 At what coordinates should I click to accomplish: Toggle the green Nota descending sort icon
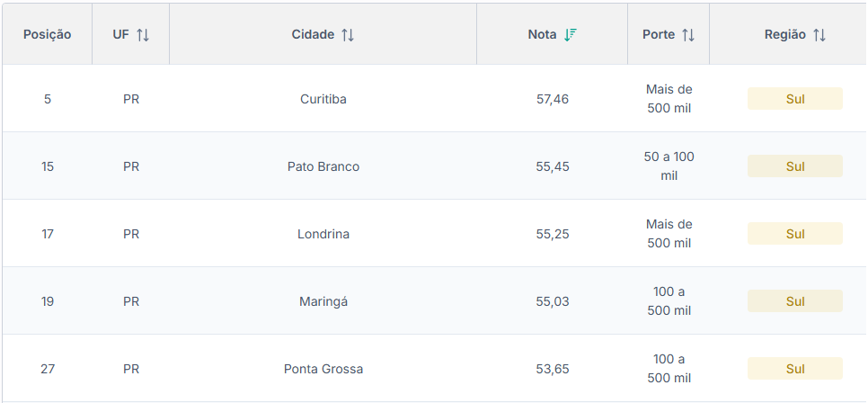coord(571,35)
